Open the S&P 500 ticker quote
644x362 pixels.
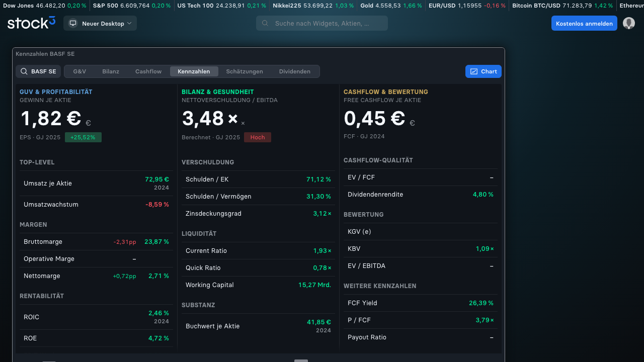pyautogui.click(x=132, y=6)
